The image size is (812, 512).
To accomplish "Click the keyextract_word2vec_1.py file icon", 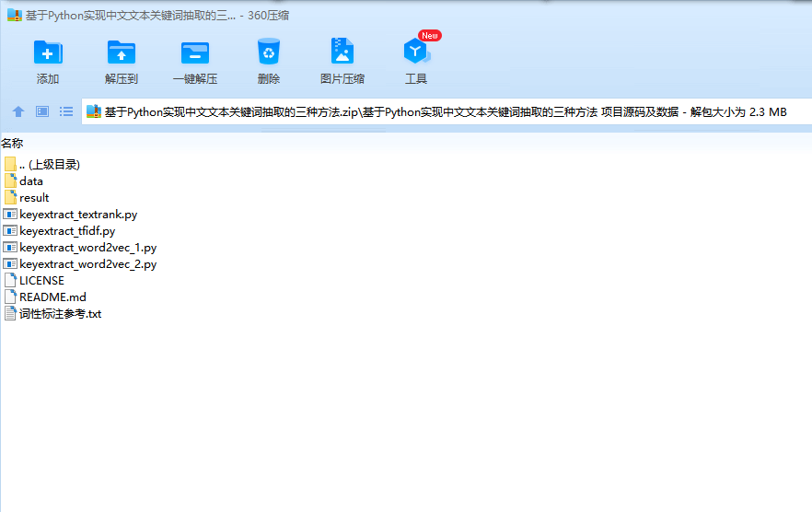I will [10, 247].
